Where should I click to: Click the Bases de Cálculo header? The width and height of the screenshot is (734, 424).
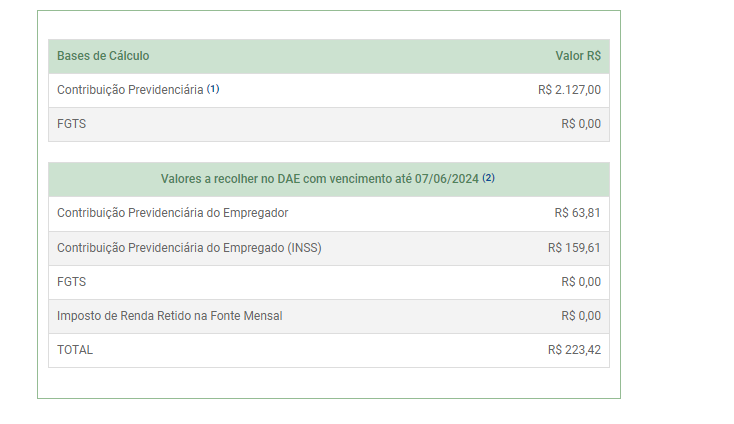tap(103, 56)
